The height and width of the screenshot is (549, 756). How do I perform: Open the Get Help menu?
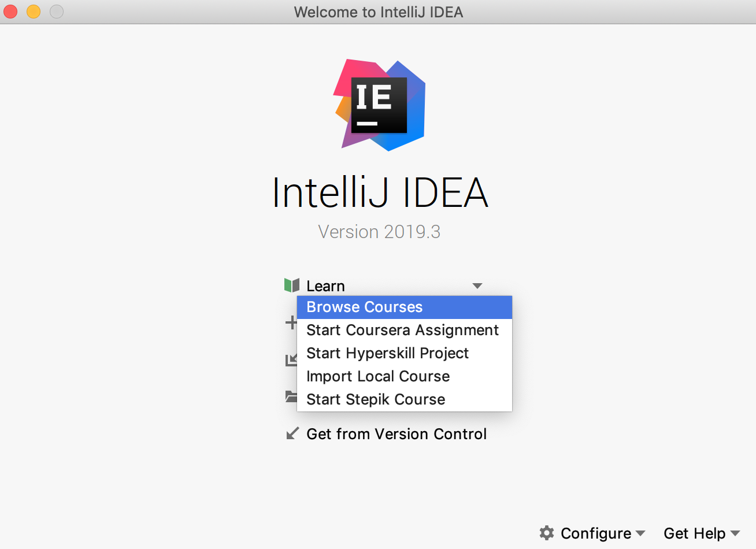(x=694, y=533)
